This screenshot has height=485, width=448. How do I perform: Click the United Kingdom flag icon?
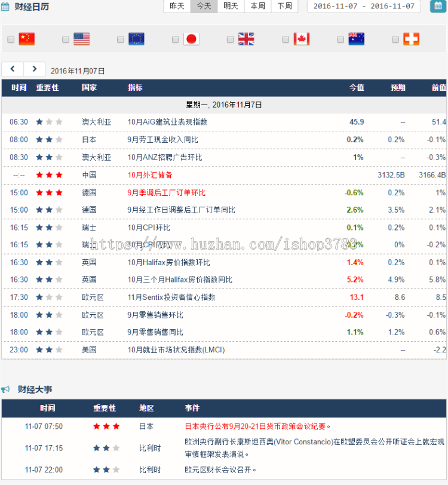(x=246, y=39)
